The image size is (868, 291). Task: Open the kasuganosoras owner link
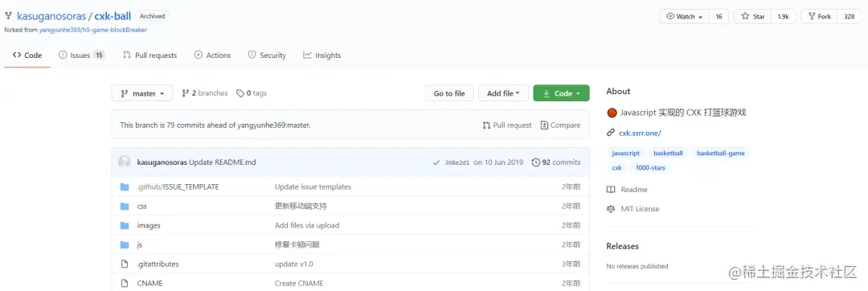[51, 16]
